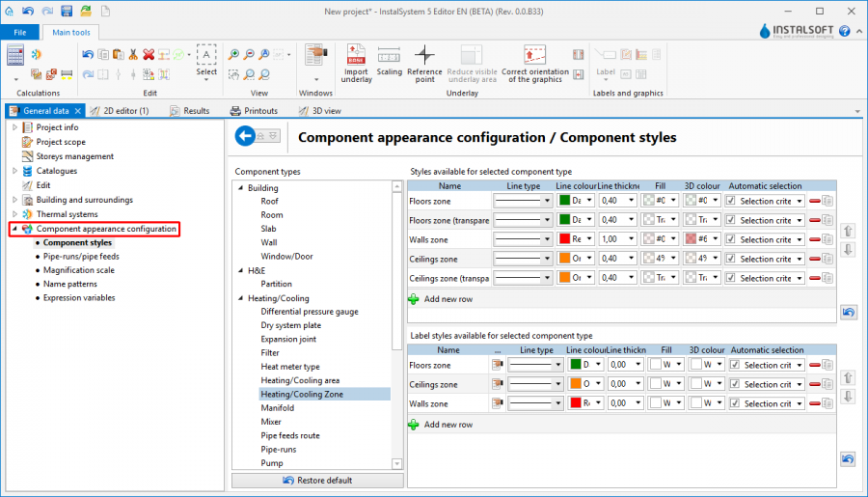
Task: Open line thickness dropdown for Walls zone style
Action: [x=631, y=239]
